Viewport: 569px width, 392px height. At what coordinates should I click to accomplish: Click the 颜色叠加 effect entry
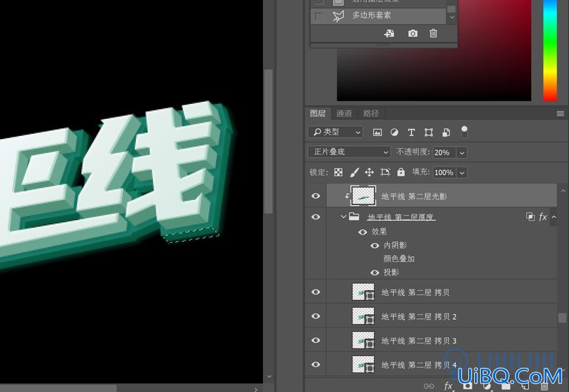pos(399,259)
